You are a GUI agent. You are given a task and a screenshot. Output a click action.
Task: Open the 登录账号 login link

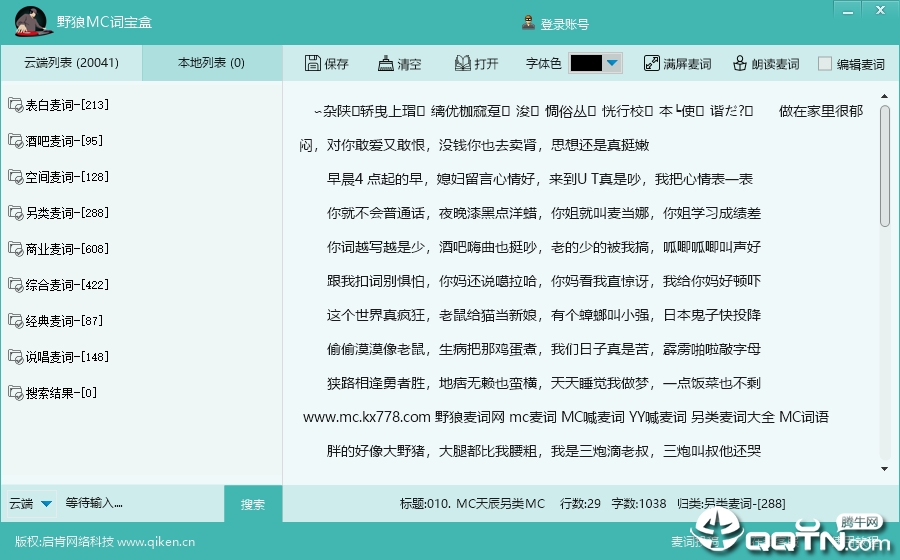[x=556, y=24]
